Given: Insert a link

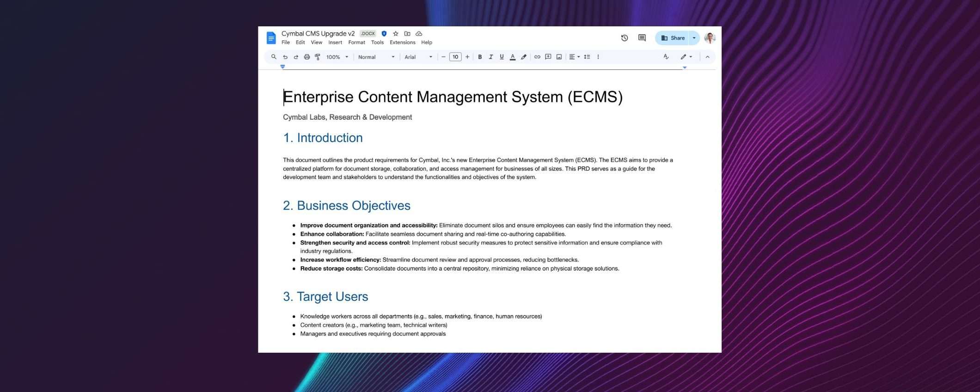Looking at the screenshot, I should click(537, 57).
